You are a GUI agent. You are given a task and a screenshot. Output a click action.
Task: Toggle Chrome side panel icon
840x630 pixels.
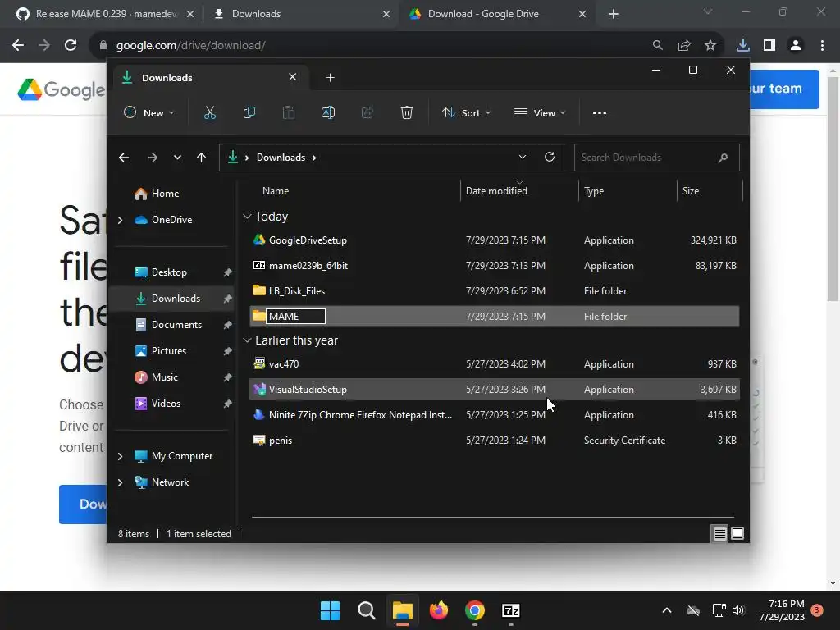point(769,46)
